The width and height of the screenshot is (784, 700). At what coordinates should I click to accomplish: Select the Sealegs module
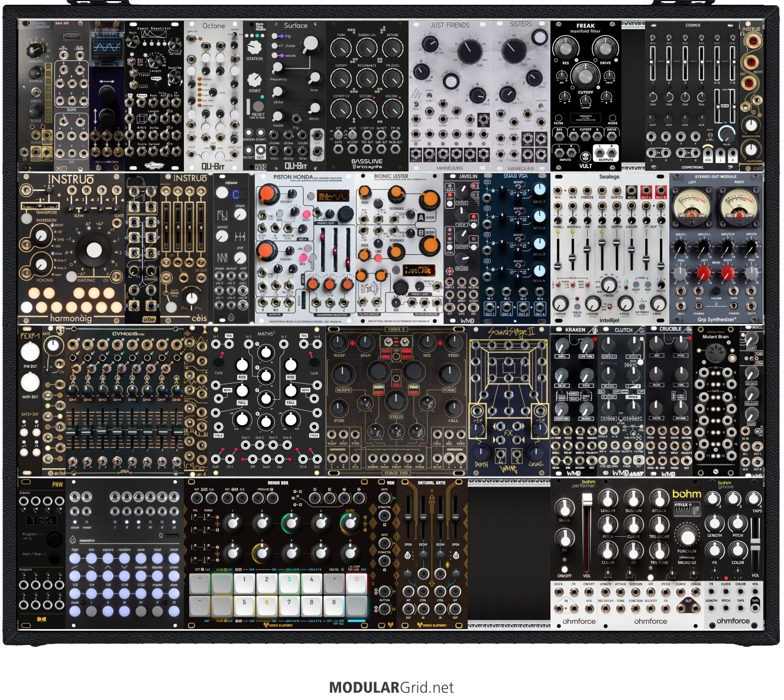click(x=610, y=248)
